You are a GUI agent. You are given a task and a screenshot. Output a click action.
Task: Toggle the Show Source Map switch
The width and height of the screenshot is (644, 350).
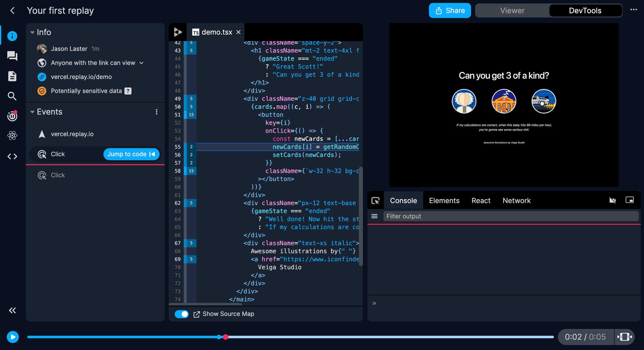pos(181,314)
